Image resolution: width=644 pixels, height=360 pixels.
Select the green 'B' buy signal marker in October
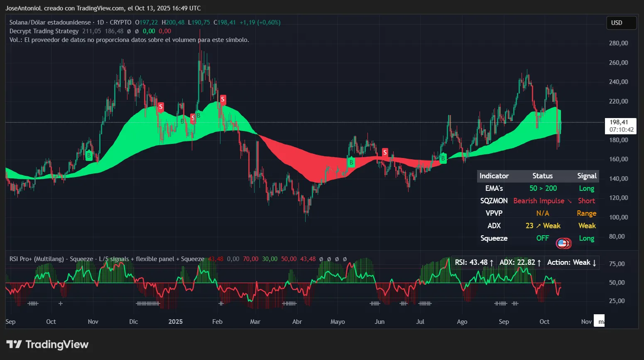point(88,155)
